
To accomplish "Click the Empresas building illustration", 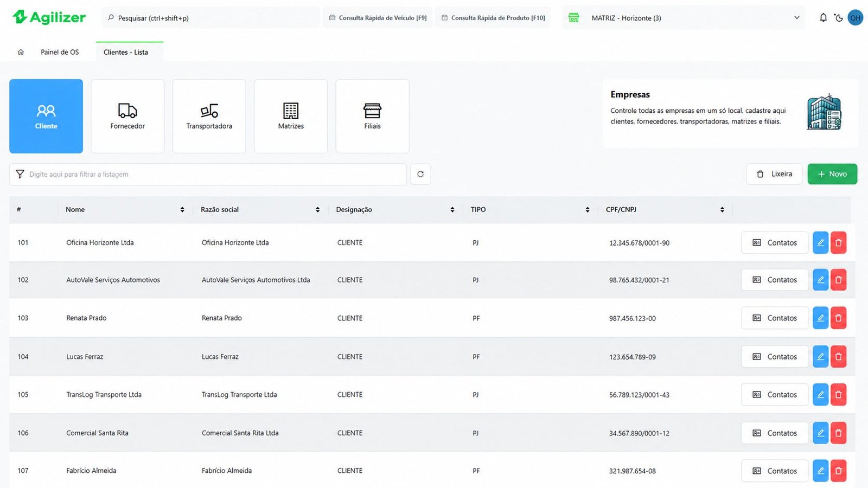I will point(824,112).
